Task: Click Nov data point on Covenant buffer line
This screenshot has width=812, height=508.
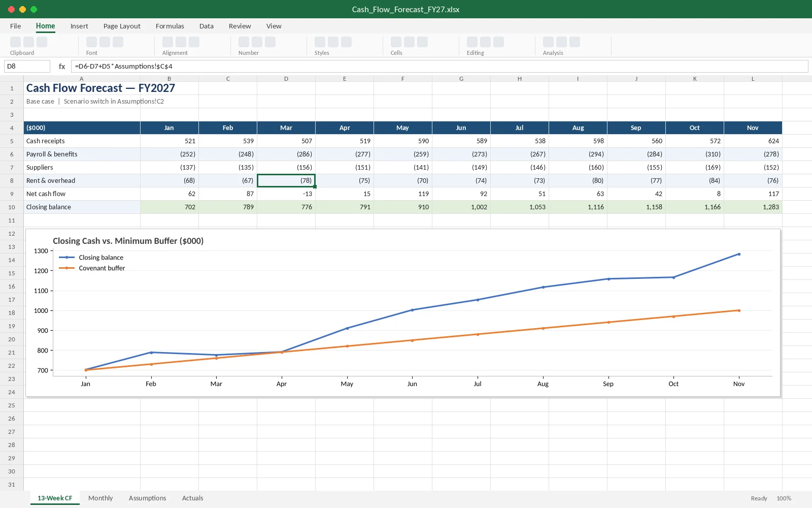Action: tap(739, 310)
